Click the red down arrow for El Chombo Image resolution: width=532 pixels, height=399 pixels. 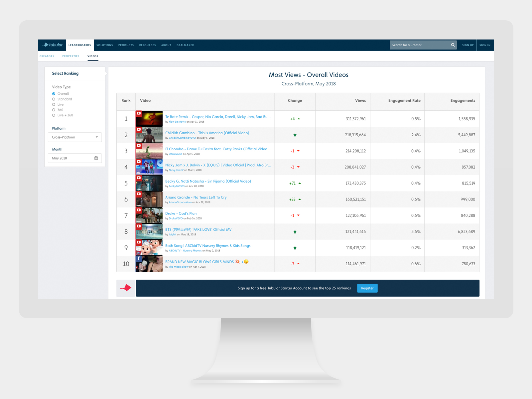point(298,151)
